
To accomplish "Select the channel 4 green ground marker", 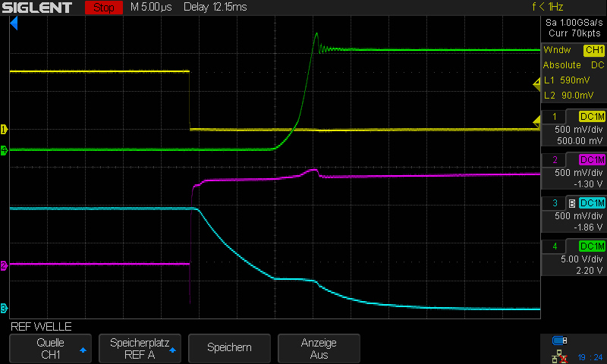I will [4, 150].
